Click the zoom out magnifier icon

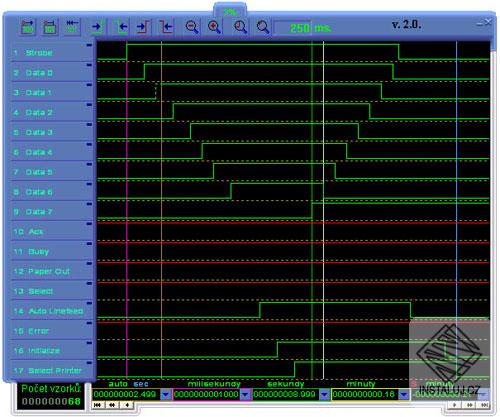[192, 27]
